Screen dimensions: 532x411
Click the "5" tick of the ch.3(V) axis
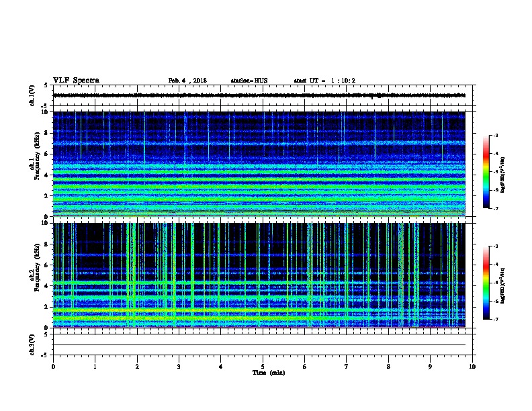(x=46, y=334)
